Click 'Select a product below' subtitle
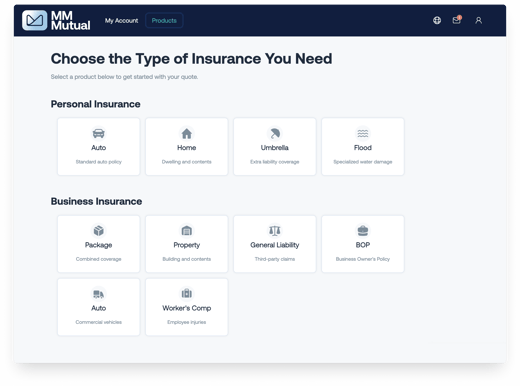 coord(124,77)
